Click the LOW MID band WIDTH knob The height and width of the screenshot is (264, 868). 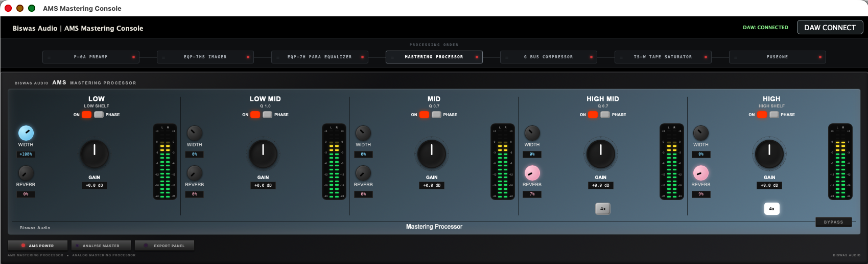(x=195, y=133)
